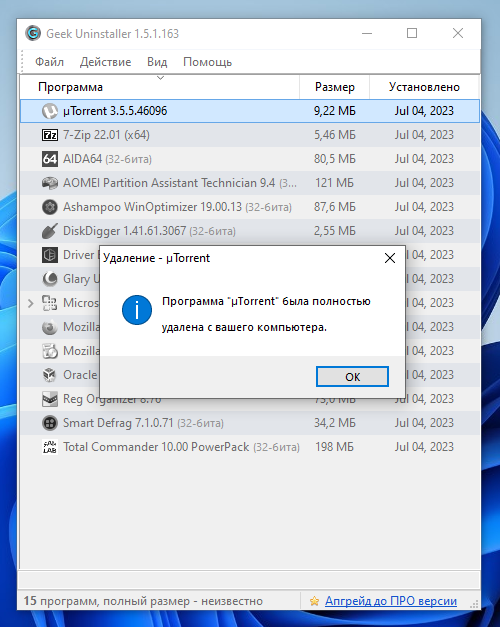
Task: Sort list by Установлено column header
Action: [x=424, y=87]
